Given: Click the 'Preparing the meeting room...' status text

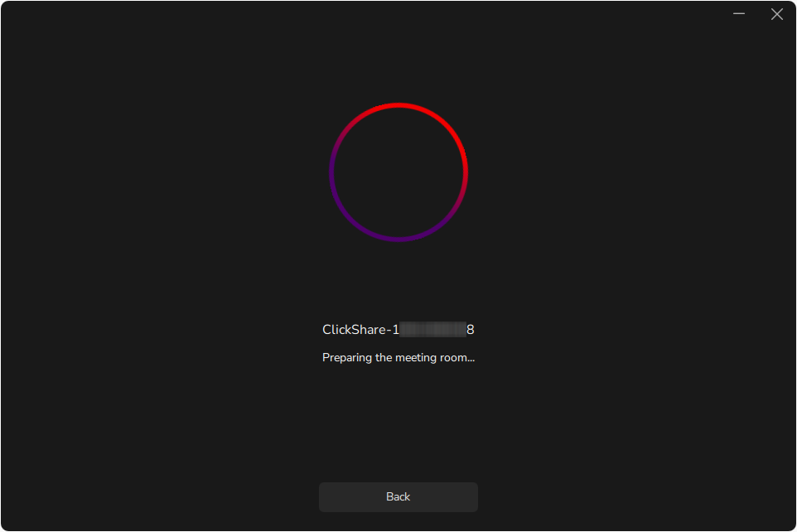Looking at the screenshot, I should [x=398, y=357].
